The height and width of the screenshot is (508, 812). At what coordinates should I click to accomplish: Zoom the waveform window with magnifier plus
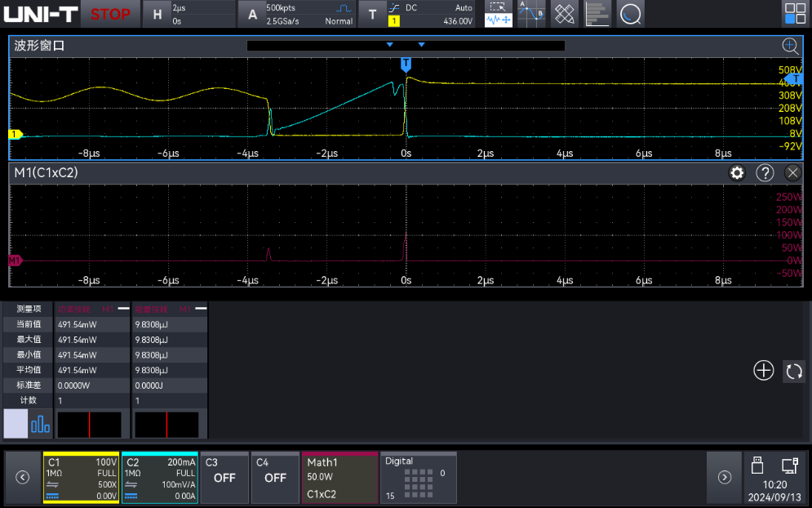coord(790,46)
